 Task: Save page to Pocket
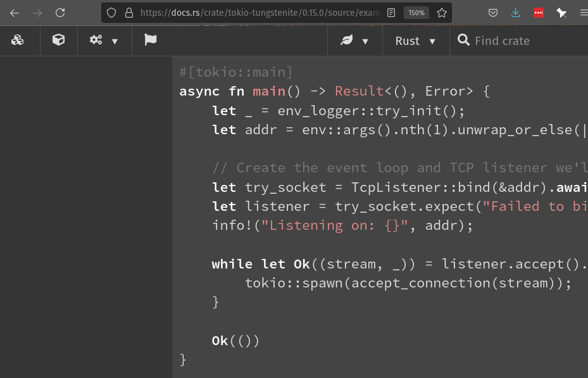coord(493,13)
